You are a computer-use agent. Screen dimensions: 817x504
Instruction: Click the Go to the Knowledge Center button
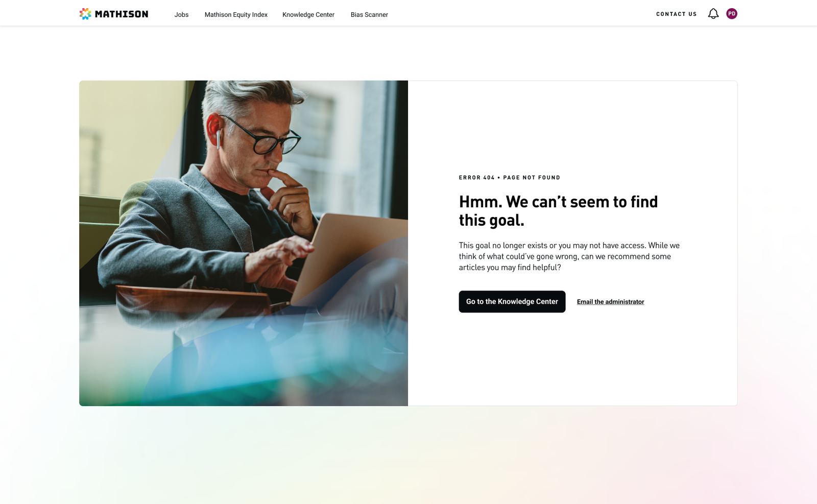pyautogui.click(x=512, y=302)
